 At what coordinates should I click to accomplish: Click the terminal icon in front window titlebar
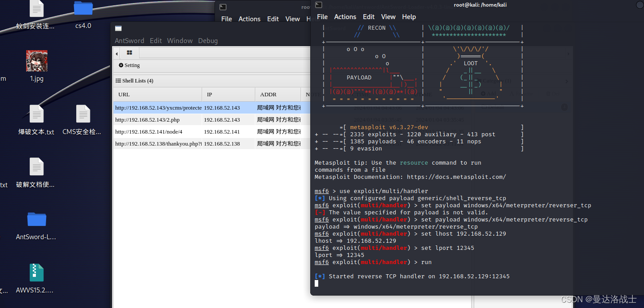coord(318,5)
